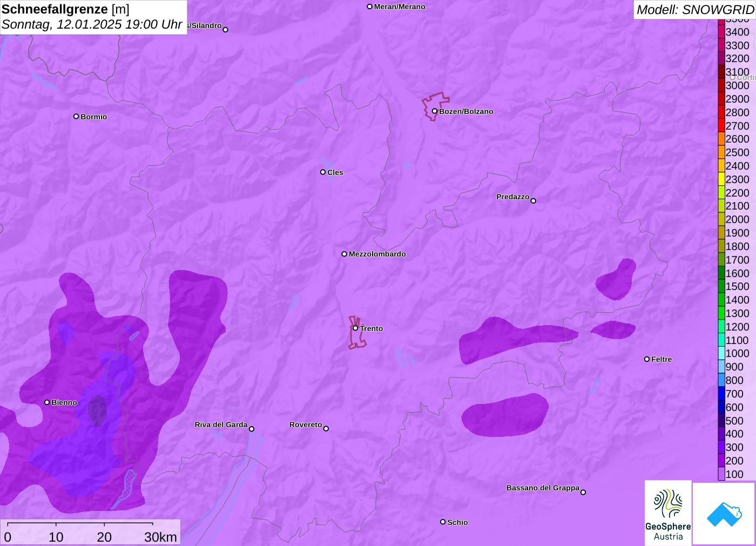Screen dimensions: 756x546
Task: Click the Schio location dot
Action: coord(443,522)
